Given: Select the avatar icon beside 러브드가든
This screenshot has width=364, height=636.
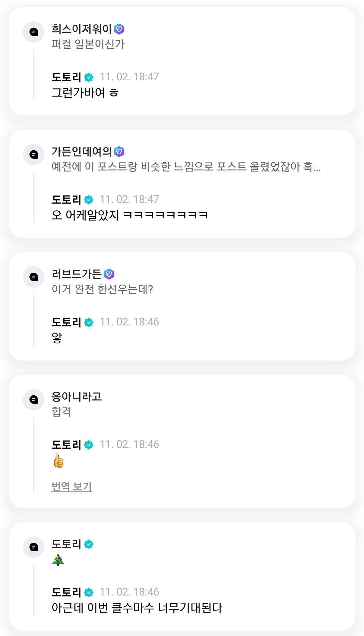Looking at the screenshot, I should click(x=33, y=277).
